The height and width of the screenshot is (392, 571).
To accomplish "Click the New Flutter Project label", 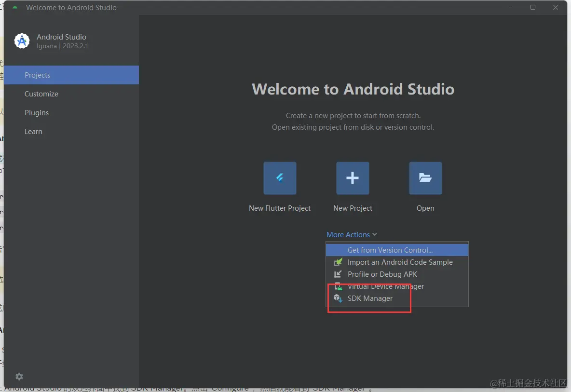I will pos(280,208).
